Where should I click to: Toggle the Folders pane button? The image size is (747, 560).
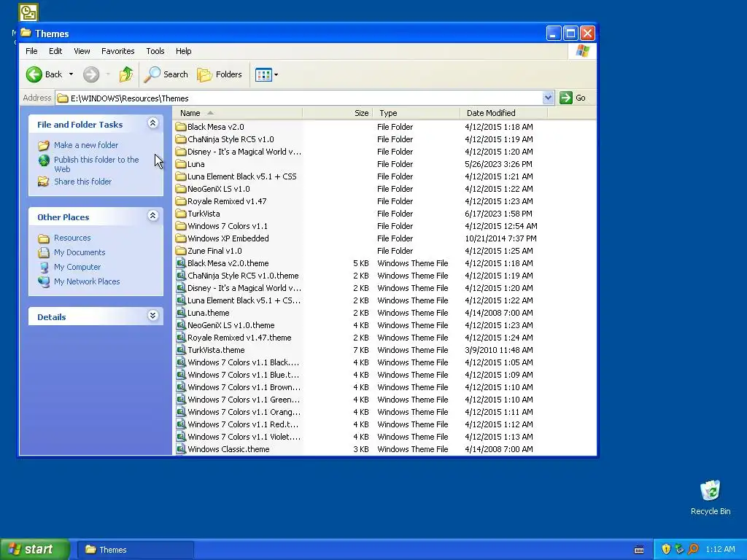(220, 74)
